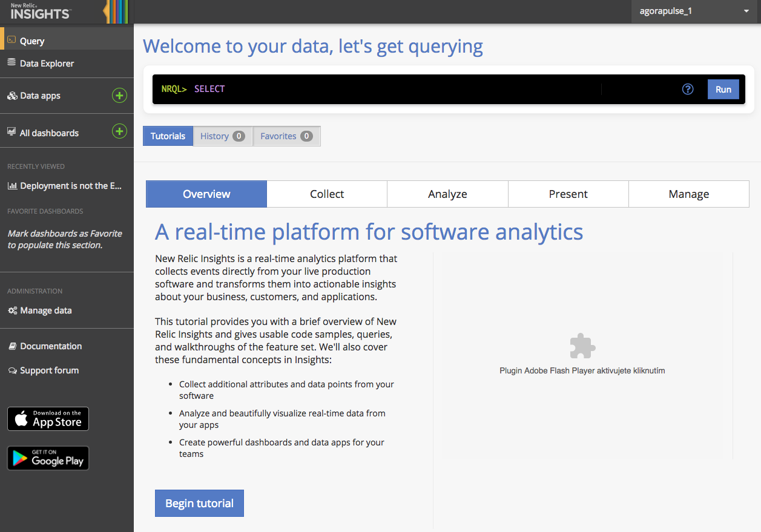Add a new data app with plus icon

119,96
